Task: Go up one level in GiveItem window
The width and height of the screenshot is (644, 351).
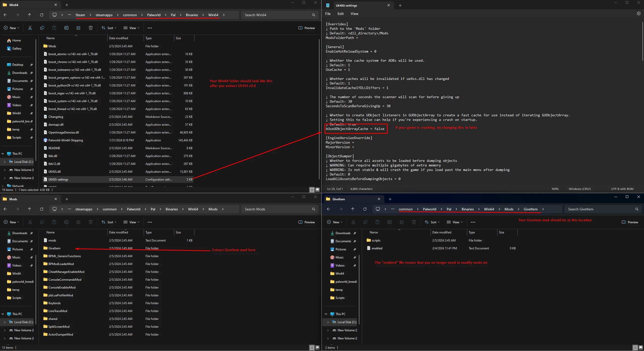Action: coord(353,209)
